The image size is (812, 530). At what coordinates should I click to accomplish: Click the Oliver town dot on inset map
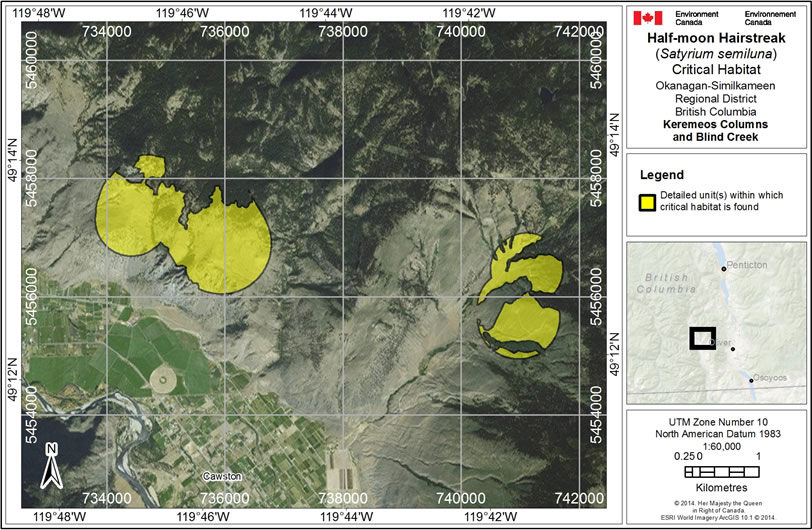(733, 349)
